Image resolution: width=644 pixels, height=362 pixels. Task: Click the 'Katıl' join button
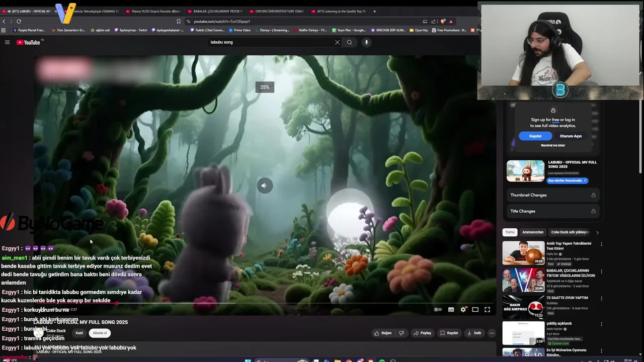tap(79, 333)
